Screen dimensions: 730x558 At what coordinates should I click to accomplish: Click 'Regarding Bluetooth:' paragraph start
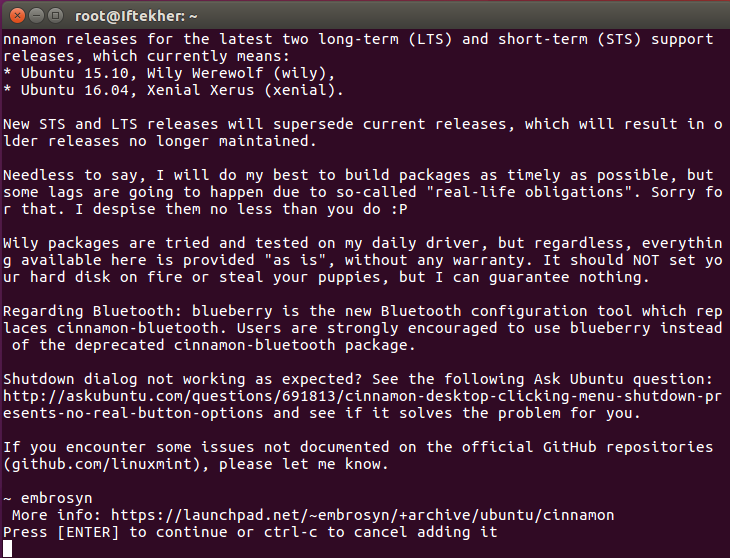tap(92, 311)
